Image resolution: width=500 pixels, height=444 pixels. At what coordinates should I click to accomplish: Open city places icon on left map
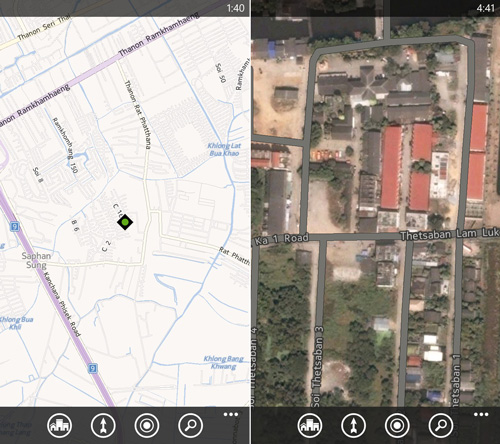(x=59, y=425)
